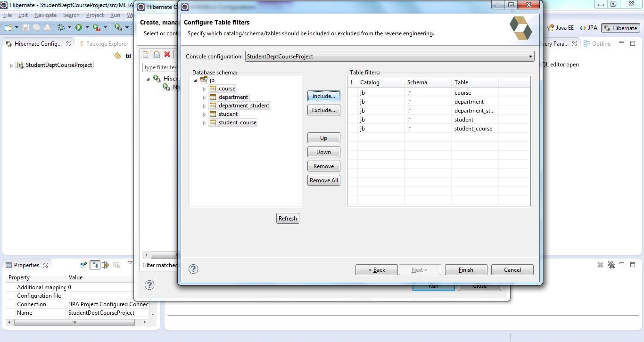Expand the student table node

[205, 114]
